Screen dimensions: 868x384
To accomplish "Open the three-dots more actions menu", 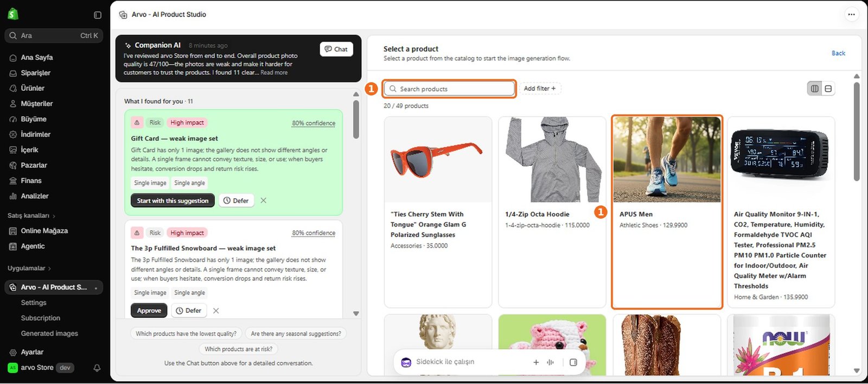I will (851, 15).
